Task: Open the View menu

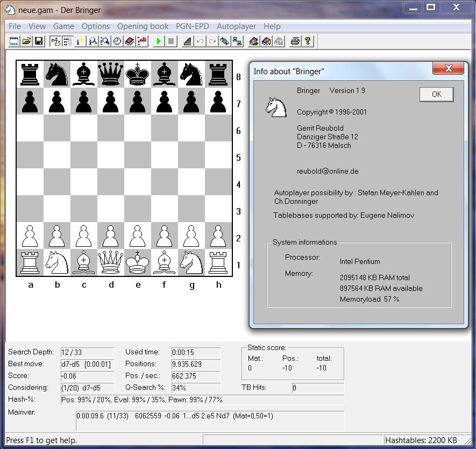Action: [37, 26]
